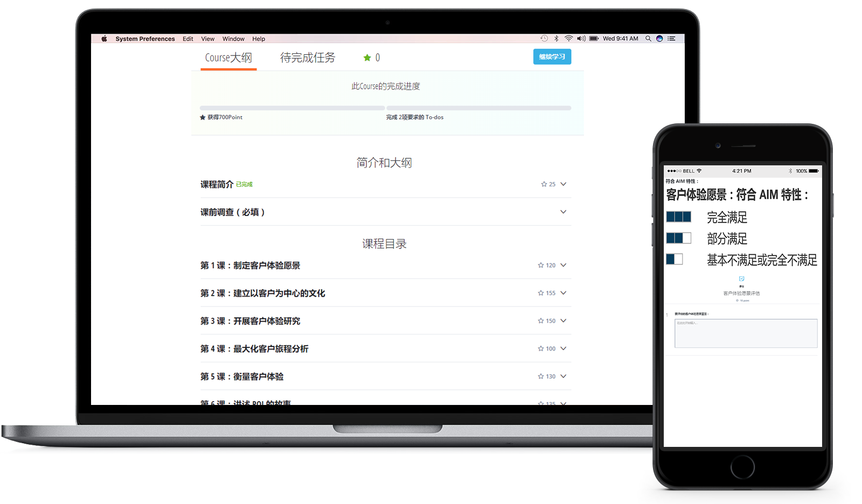Open the Edit menu

(188, 39)
